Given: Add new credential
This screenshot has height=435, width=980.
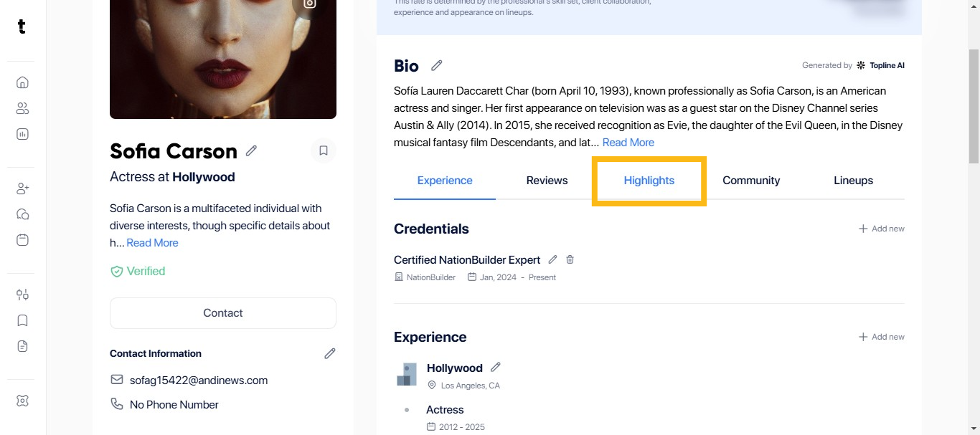Looking at the screenshot, I should click(881, 229).
